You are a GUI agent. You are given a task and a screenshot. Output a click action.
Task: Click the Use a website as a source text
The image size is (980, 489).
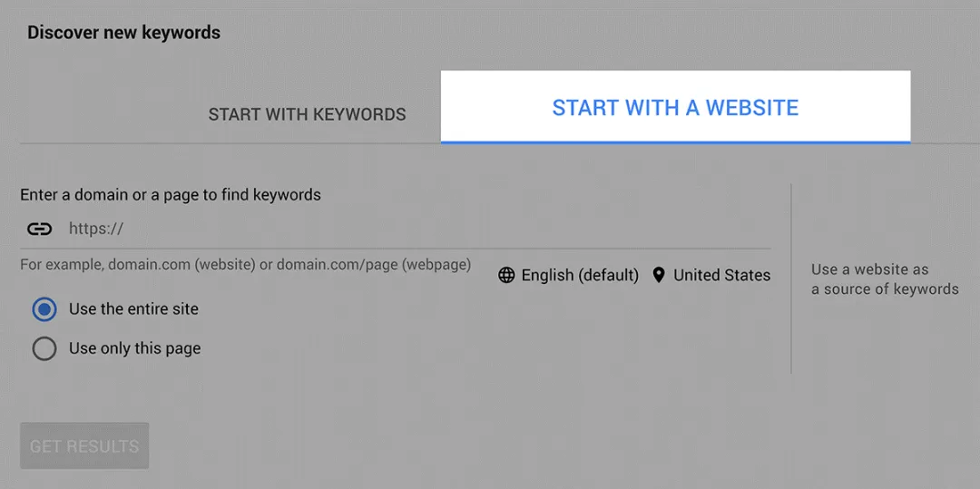[x=885, y=279]
